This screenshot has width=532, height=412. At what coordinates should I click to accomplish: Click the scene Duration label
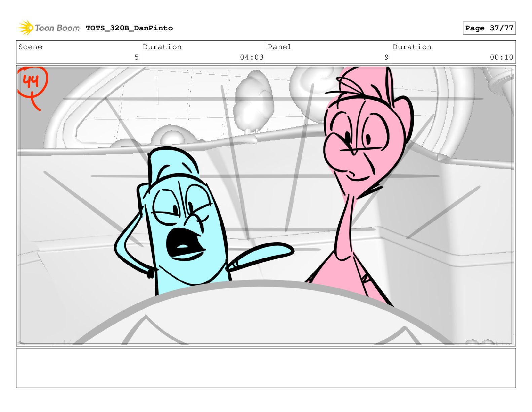(162, 47)
